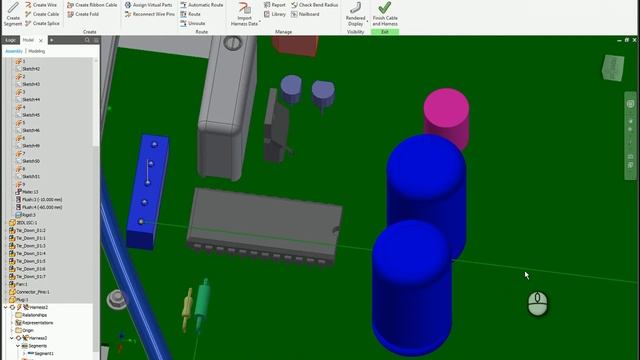Collapse the top-level Harness2 node
Viewport: 640px width, 360px height.
[6, 307]
